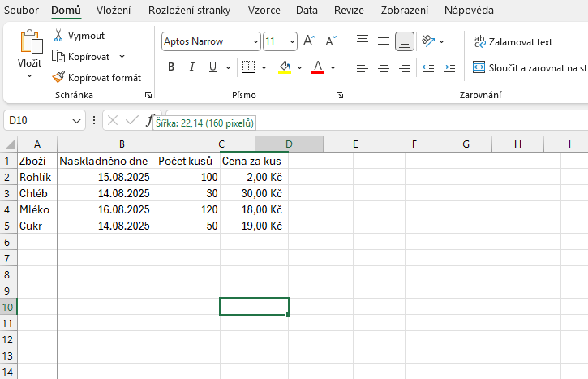Open orientation dropdown arrow
The width and height of the screenshot is (588, 379).
click(442, 41)
